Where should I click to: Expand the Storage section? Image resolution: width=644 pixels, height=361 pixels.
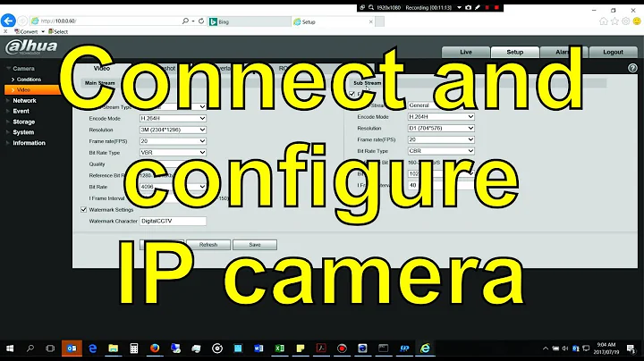23,122
